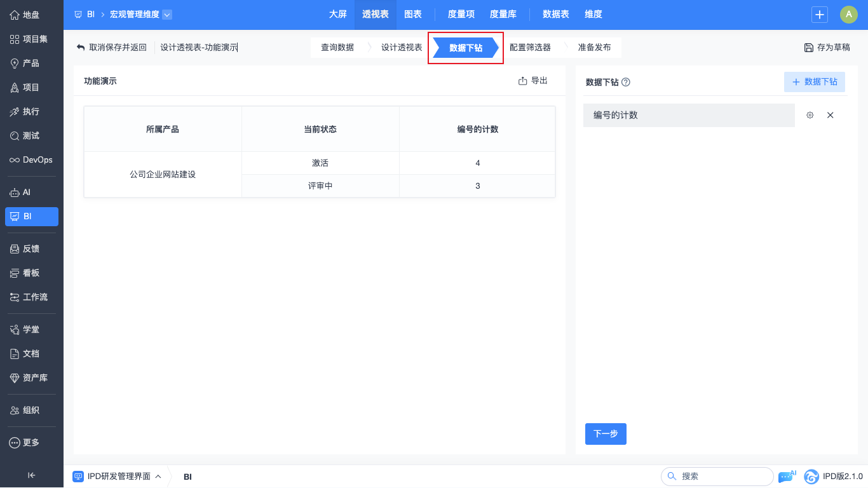Open the AI chat icon in footer

tap(786, 477)
